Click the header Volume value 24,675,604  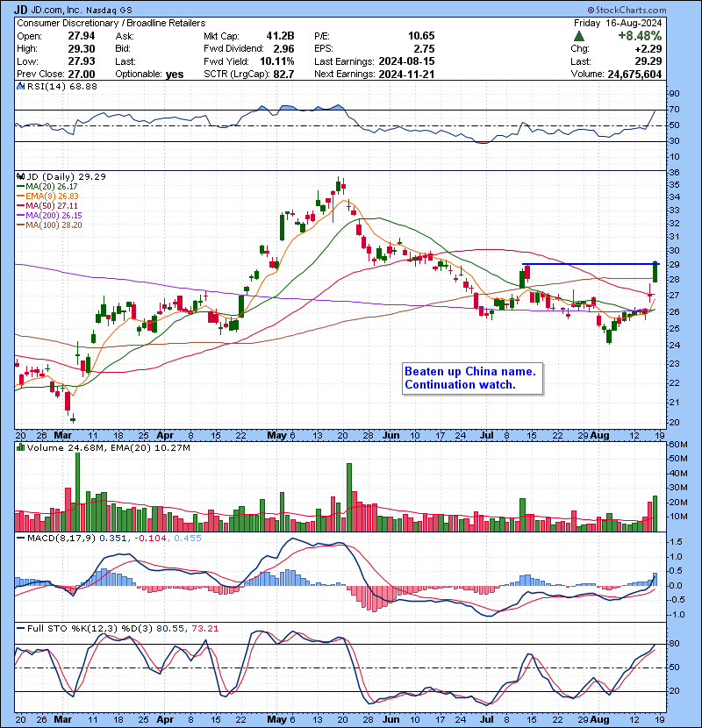coord(634,75)
